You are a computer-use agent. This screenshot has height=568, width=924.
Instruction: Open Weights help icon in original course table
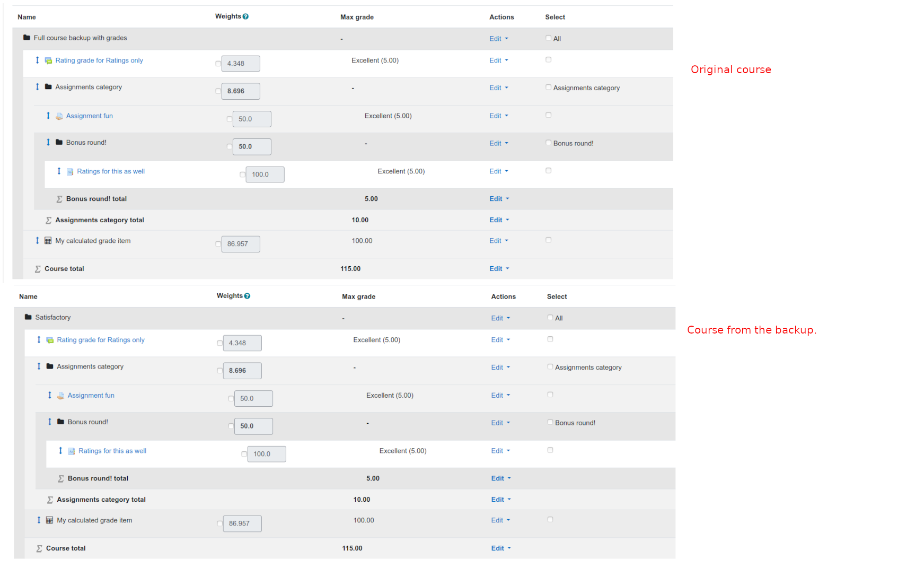[x=245, y=16]
